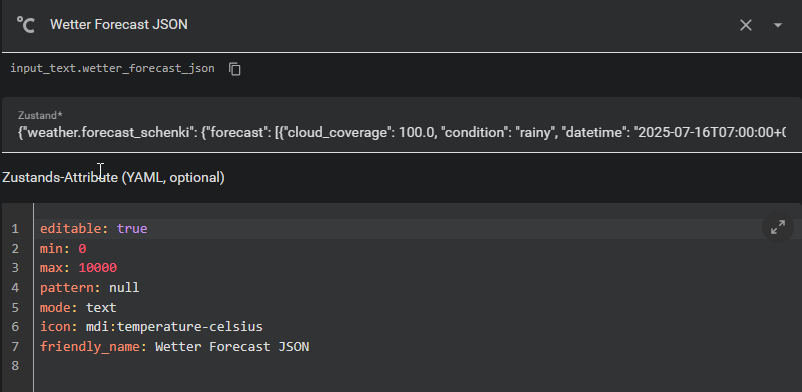Click the 'friendly_name: Wetter Forecast JSON' line

coord(174,346)
